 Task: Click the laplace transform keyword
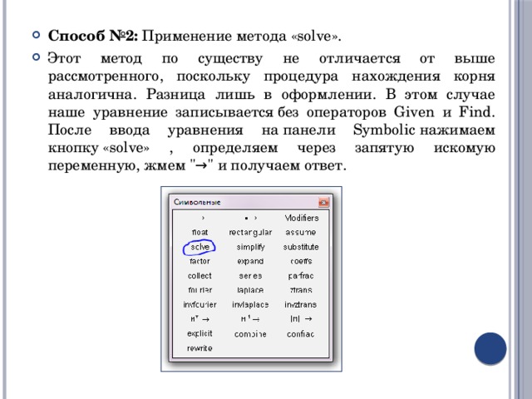point(250,290)
